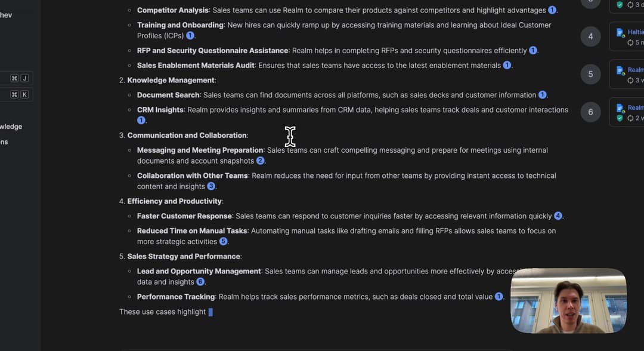Click citation 5 after more strategic activities
The width and height of the screenshot is (644, 351).
coord(224,242)
